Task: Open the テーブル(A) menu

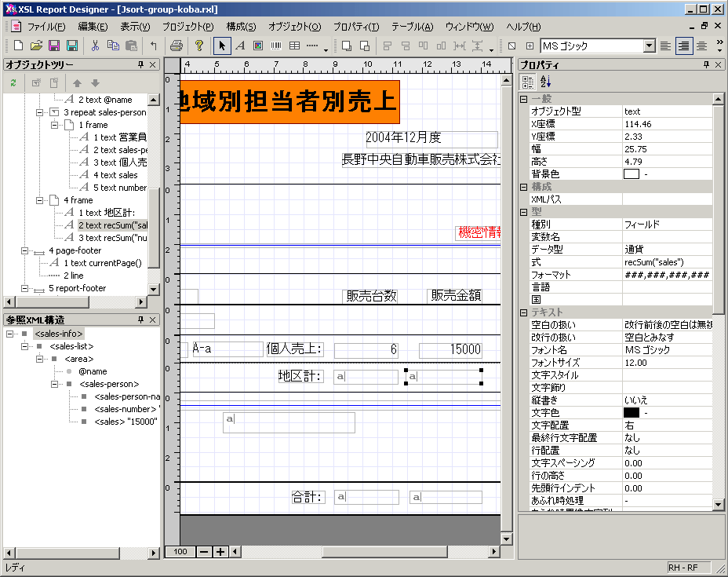Action: tap(413, 27)
